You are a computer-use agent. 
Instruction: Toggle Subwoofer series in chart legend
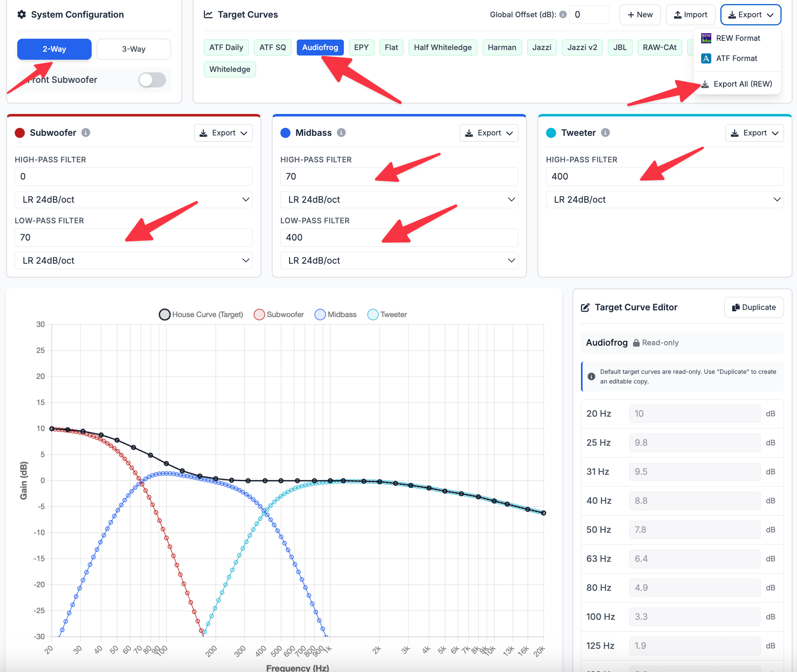pos(279,315)
